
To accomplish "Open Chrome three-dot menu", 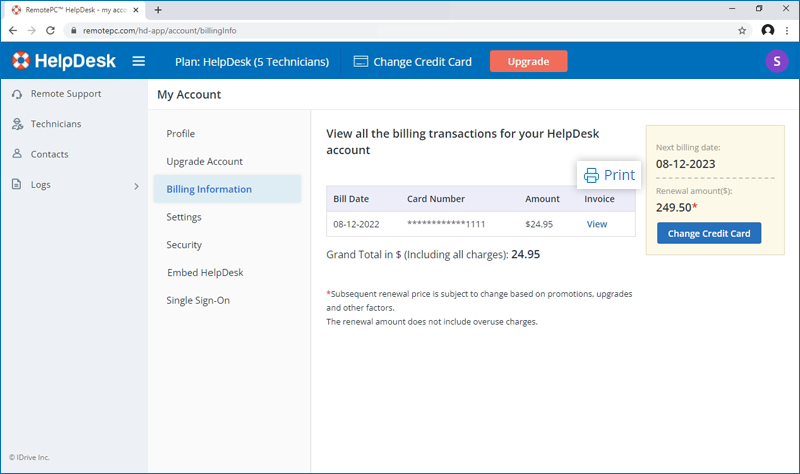I will coord(787,31).
